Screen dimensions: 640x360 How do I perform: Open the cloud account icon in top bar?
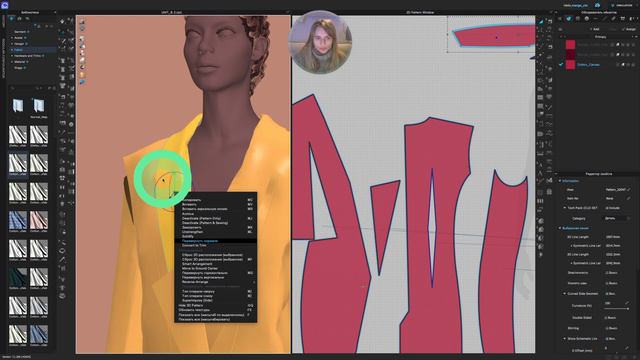[597, 5]
